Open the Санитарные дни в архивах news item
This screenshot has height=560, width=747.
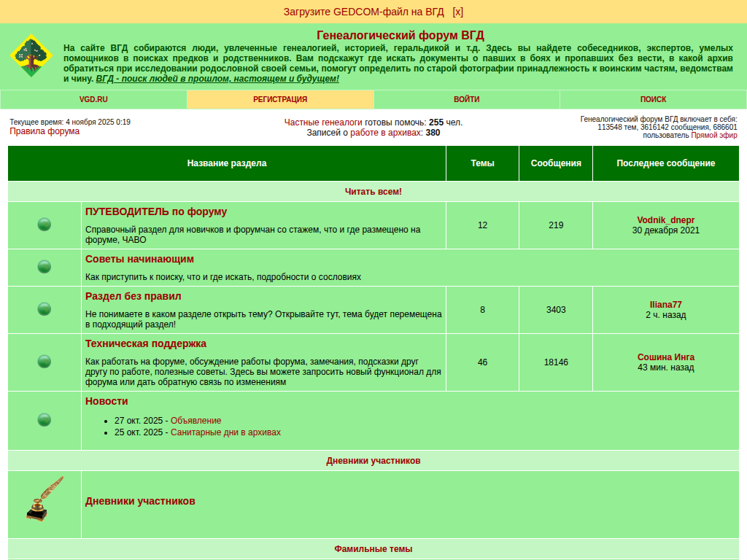click(x=225, y=432)
